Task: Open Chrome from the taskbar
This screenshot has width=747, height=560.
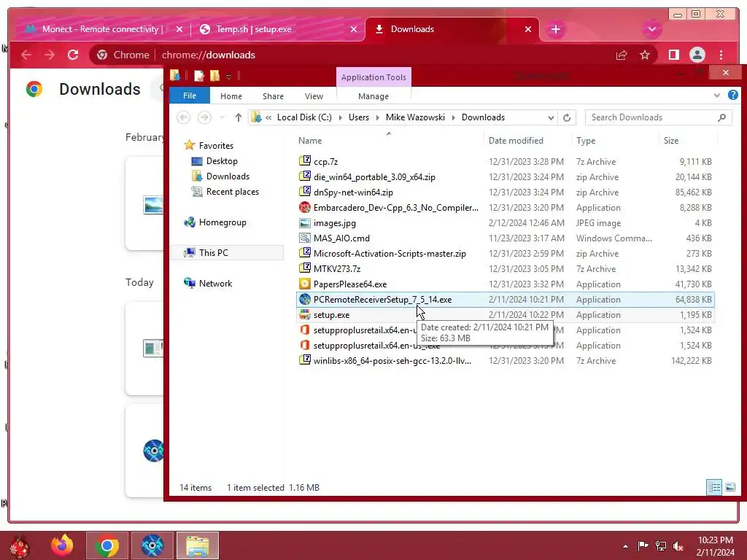Action: coord(107,545)
